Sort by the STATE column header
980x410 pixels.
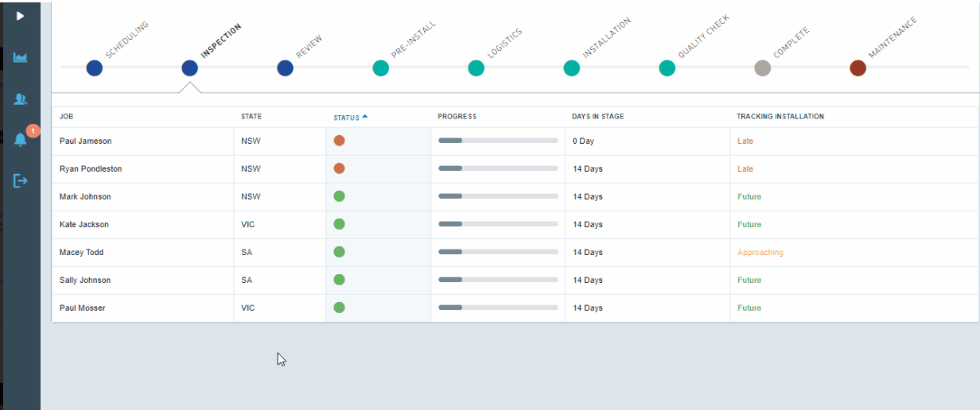[x=251, y=117]
